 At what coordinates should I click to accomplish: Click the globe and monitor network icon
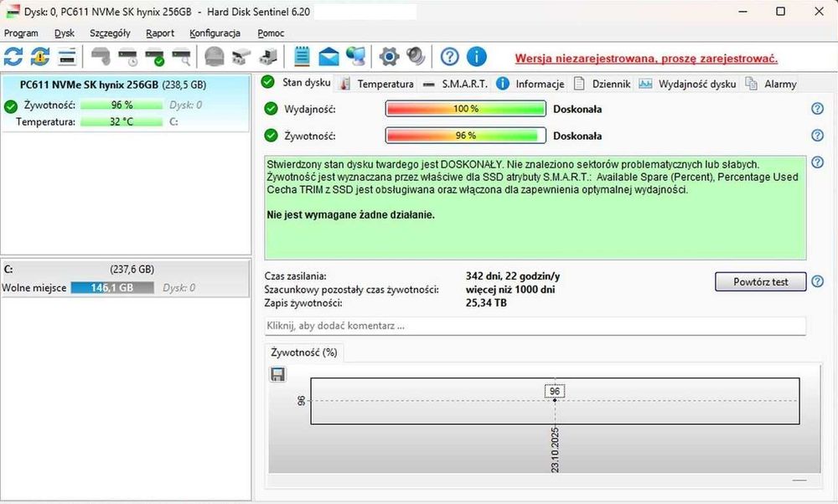pos(356,57)
